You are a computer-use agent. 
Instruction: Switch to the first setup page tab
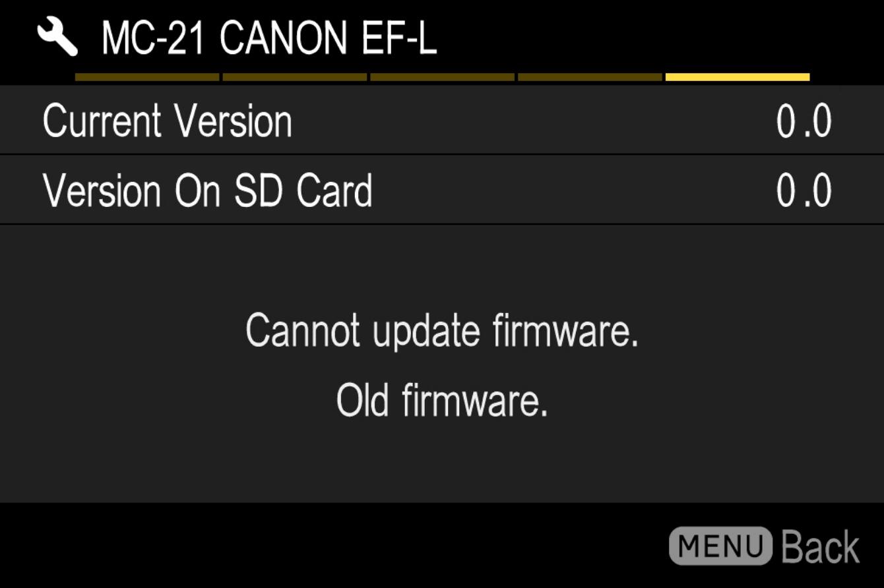coord(147,77)
